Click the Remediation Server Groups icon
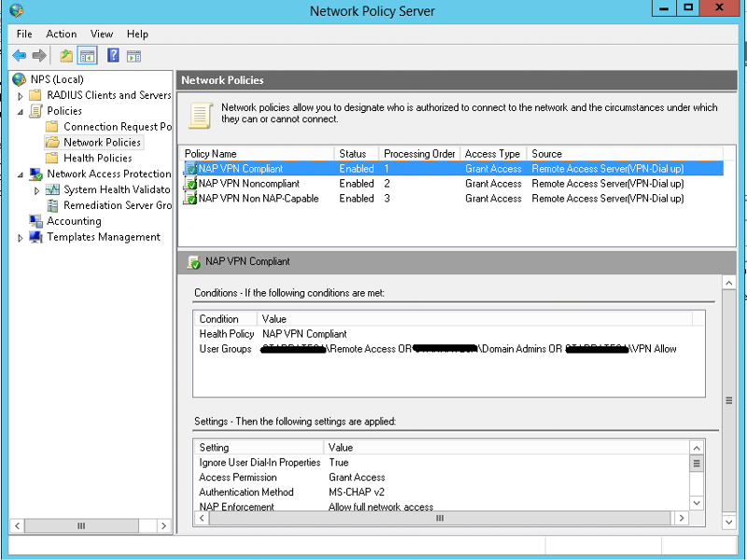The image size is (747, 560). point(52,205)
